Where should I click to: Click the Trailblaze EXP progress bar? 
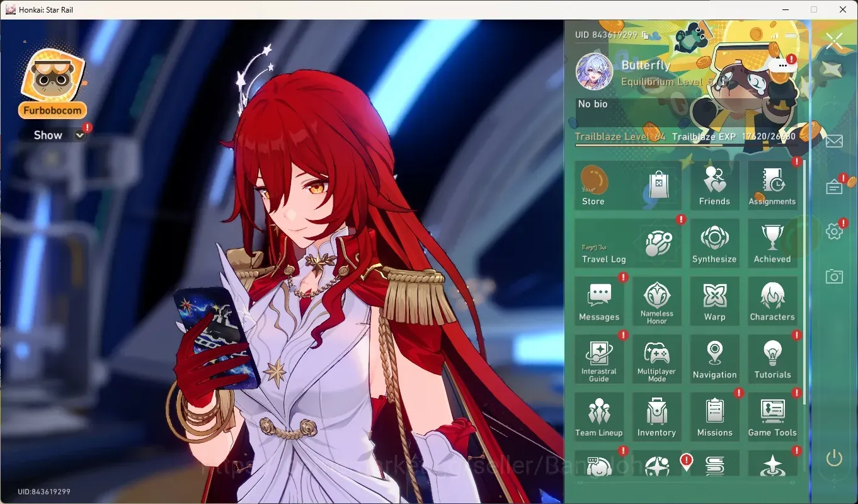685,146
